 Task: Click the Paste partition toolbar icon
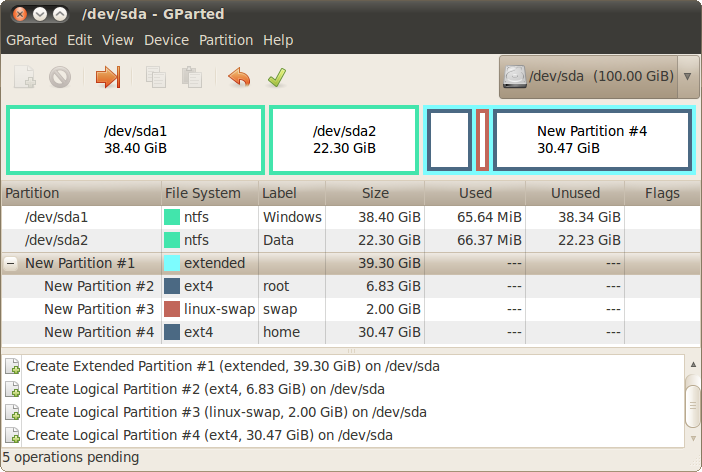tap(192, 77)
